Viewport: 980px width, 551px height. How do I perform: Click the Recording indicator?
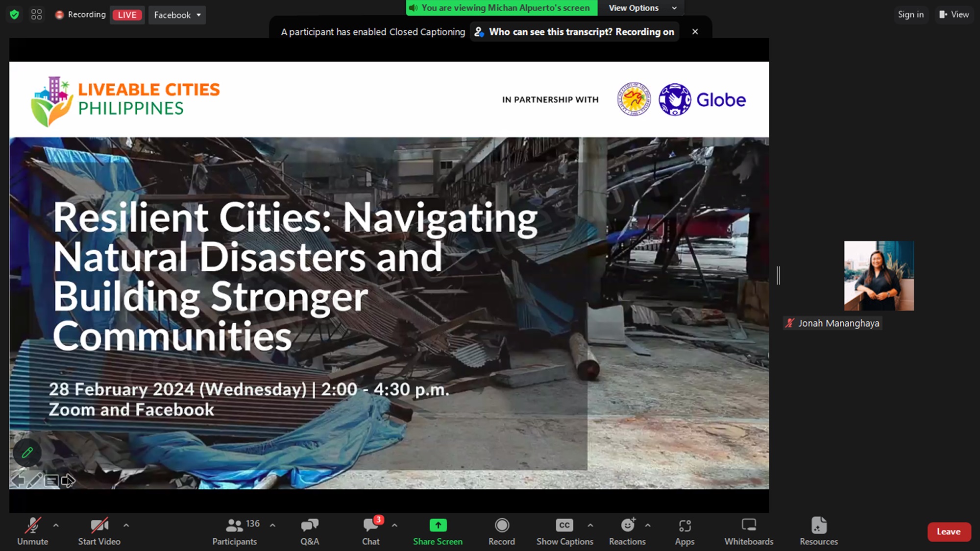[x=80, y=15]
